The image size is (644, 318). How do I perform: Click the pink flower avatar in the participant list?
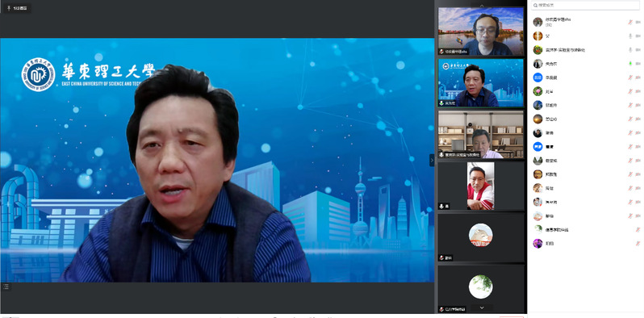pyautogui.click(x=537, y=91)
